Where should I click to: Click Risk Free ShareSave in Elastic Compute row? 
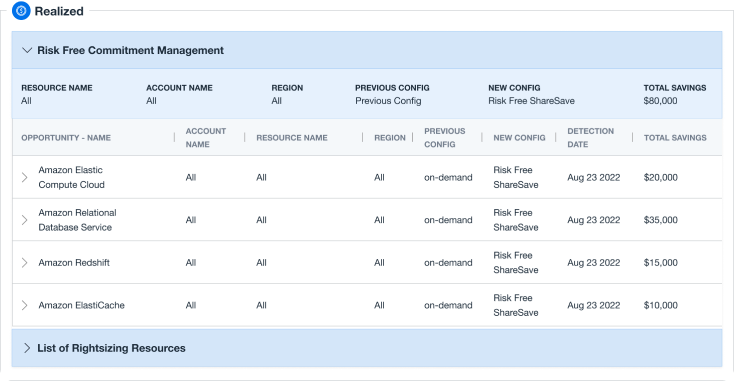click(516, 177)
